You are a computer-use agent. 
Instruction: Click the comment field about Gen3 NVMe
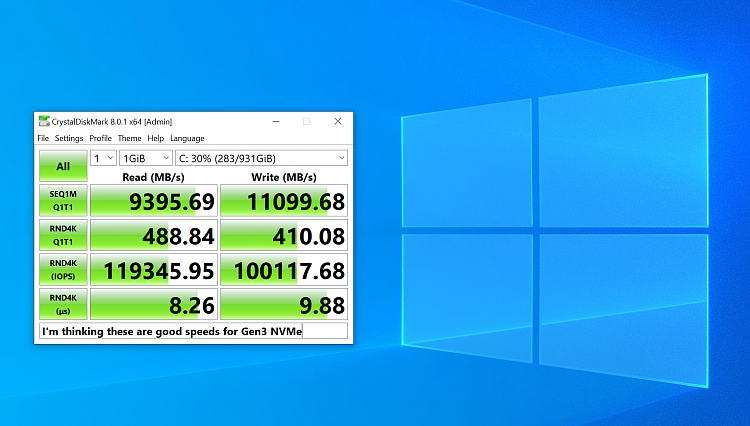pos(193,331)
